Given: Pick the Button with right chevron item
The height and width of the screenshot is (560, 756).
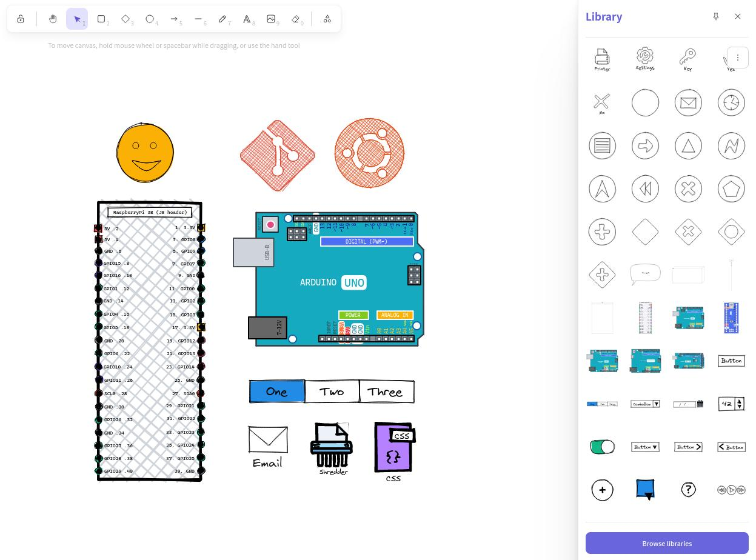Looking at the screenshot, I should point(688,447).
